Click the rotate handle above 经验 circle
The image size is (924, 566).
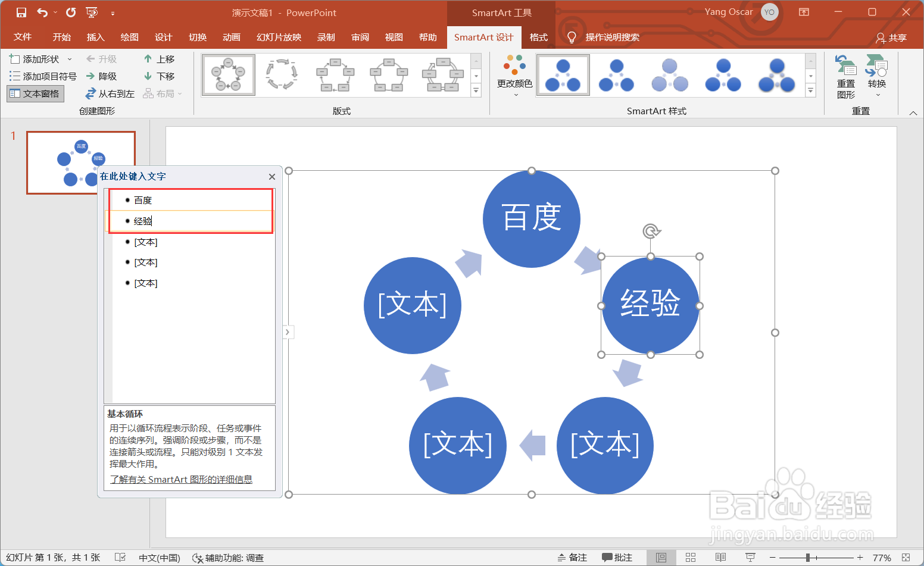point(651,231)
